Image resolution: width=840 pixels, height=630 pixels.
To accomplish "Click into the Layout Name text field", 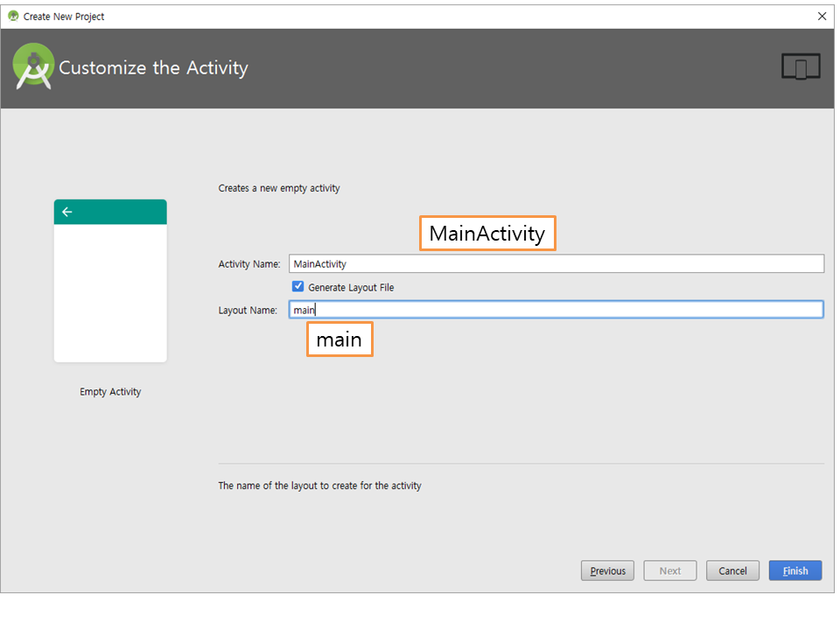I will point(556,310).
